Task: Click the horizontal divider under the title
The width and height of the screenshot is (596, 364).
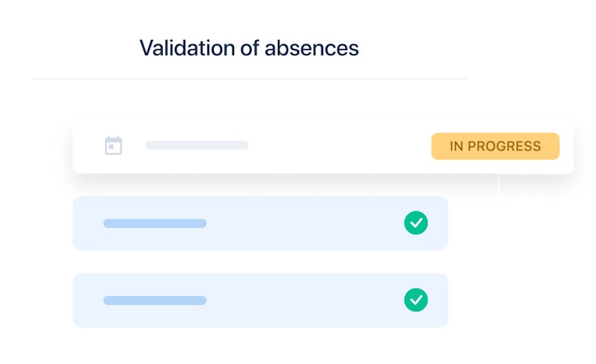Action: [249, 79]
